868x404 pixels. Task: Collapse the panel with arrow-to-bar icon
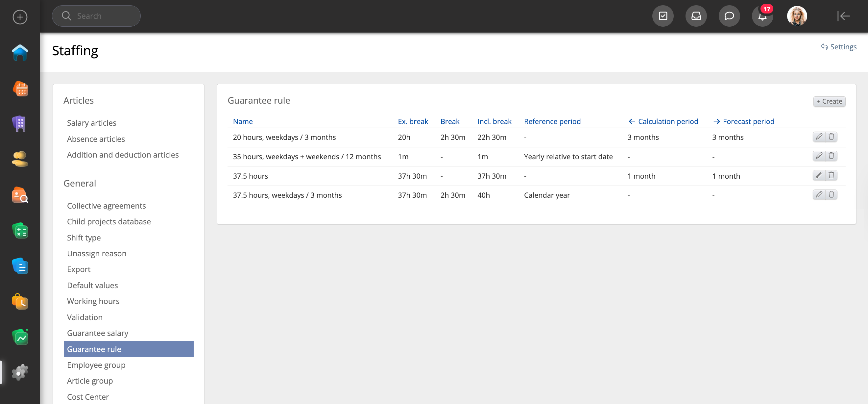(843, 16)
